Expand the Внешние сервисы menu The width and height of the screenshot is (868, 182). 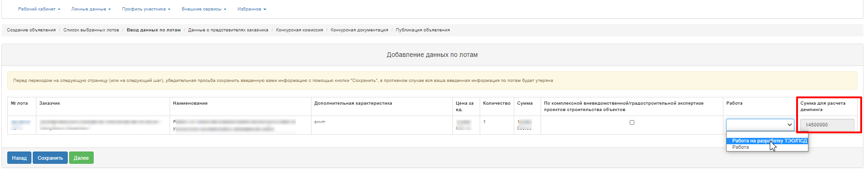pyautogui.click(x=203, y=9)
